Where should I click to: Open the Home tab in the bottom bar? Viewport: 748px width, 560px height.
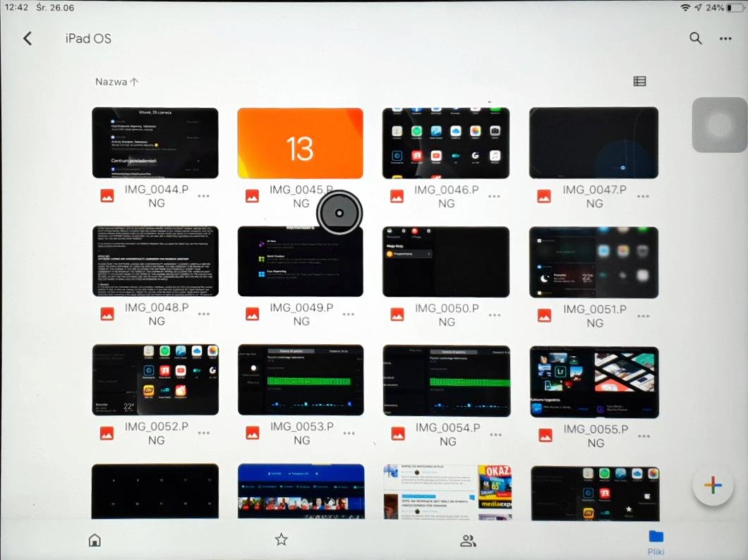point(95,540)
